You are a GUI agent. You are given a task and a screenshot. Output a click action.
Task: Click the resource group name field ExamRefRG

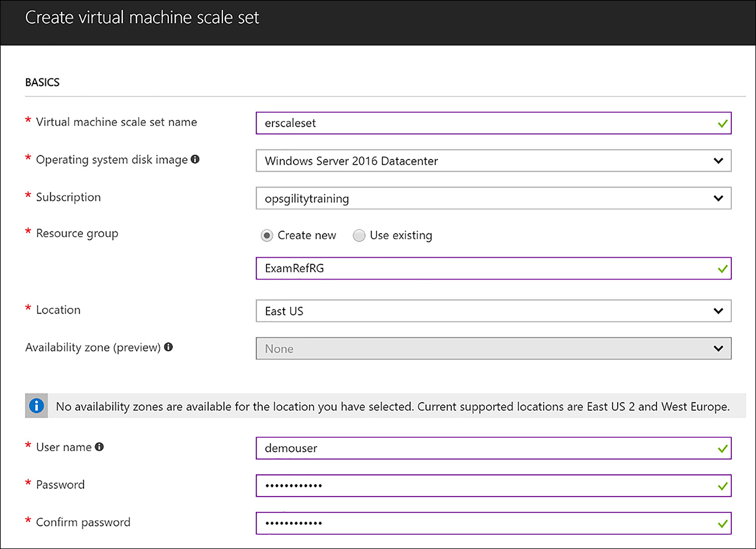click(x=494, y=268)
